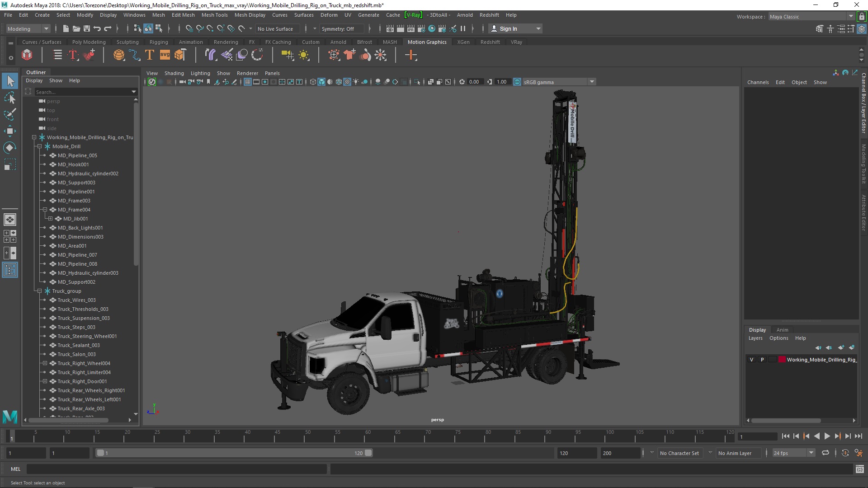This screenshot has height=488, width=868.
Task: Click the Outliner layout icon on the left
Action: click(x=9, y=270)
